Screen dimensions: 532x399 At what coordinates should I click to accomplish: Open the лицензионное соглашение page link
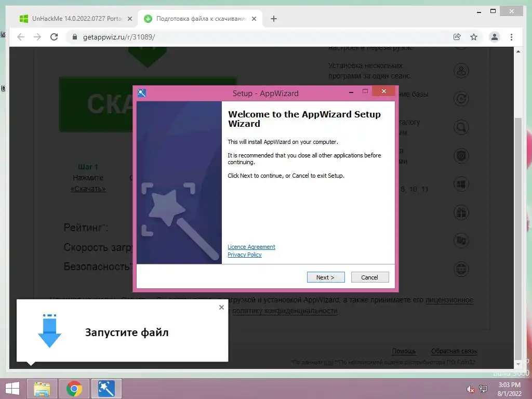449,300
